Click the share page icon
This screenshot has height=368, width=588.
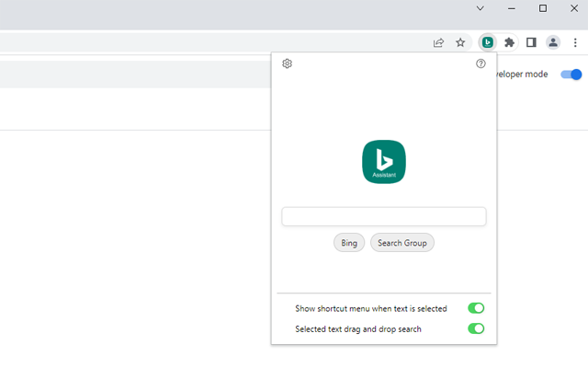tap(438, 42)
